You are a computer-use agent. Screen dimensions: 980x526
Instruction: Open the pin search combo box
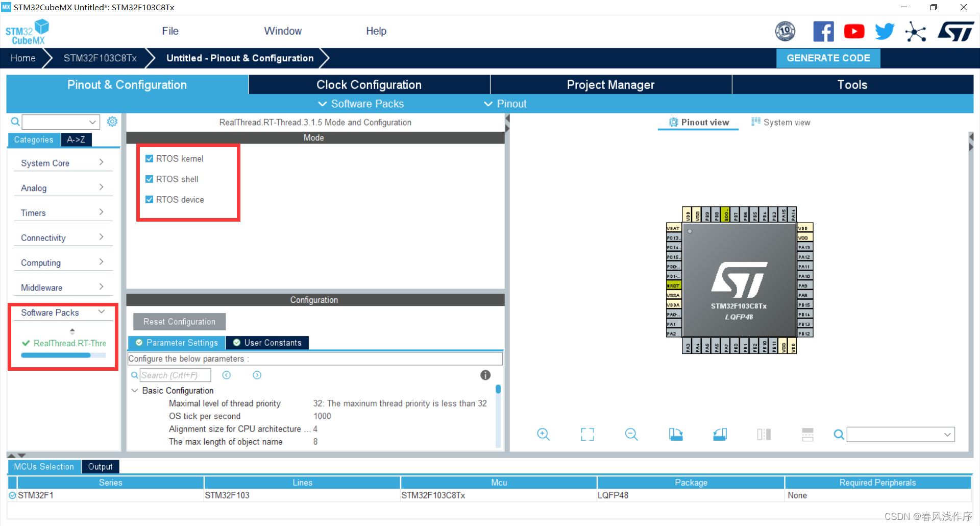point(901,435)
